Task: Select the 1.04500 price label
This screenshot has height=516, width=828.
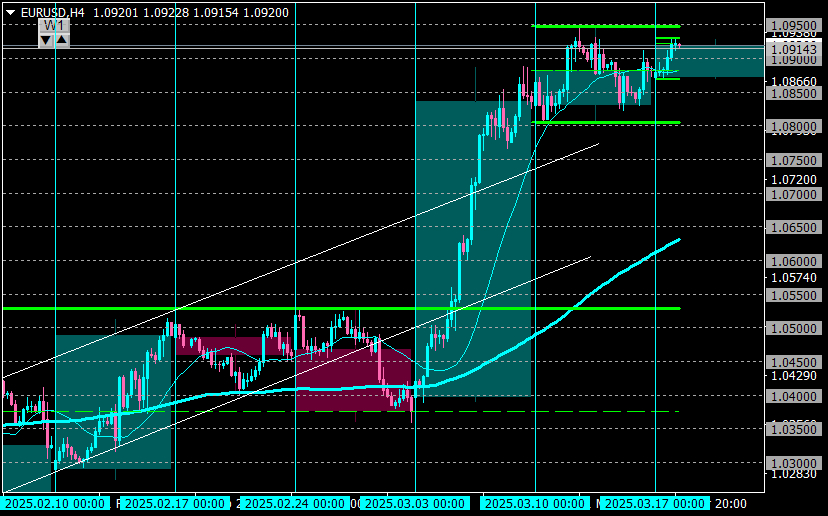Action: pyautogui.click(x=794, y=362)
